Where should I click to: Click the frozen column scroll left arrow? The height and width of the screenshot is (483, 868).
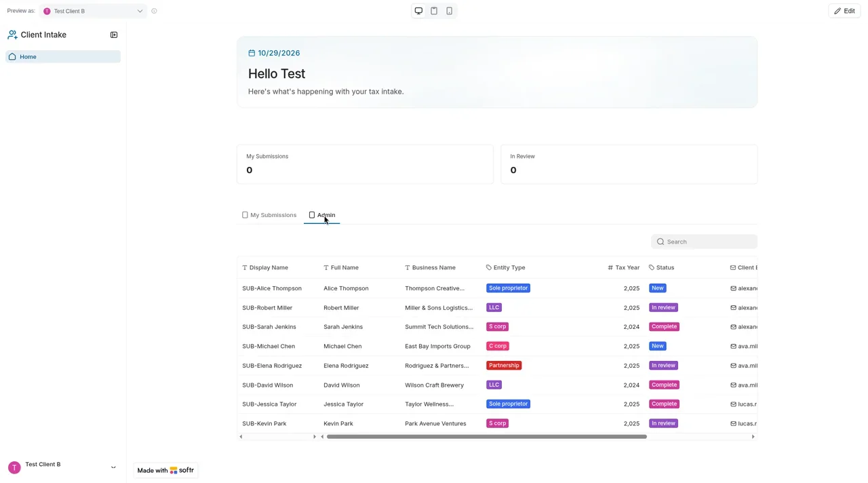241,437
